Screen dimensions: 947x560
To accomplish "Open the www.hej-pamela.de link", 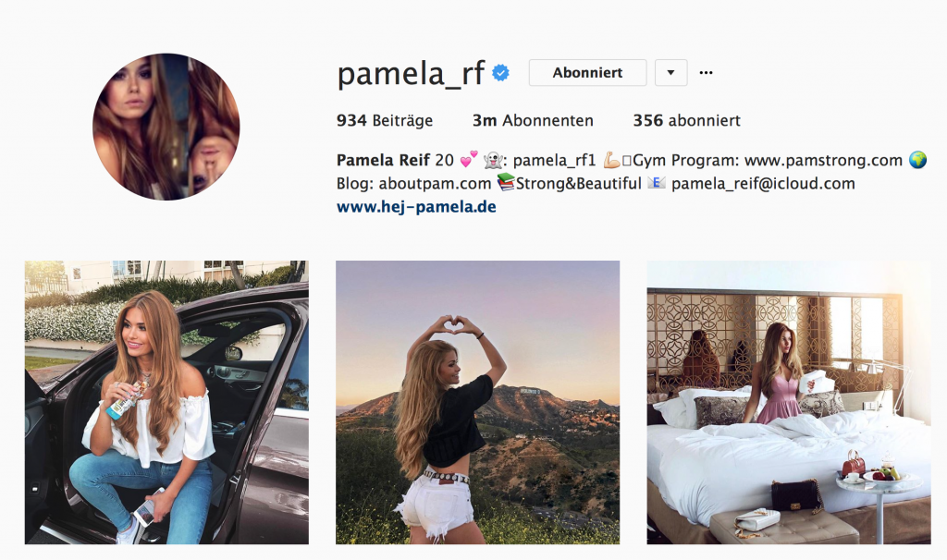I will pos(416,207).
